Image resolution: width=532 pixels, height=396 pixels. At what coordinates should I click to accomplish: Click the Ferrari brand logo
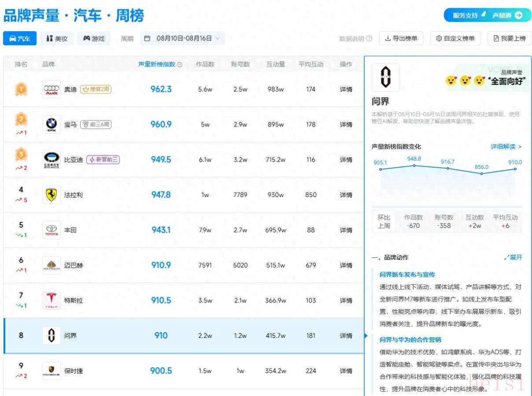[52, 195]
